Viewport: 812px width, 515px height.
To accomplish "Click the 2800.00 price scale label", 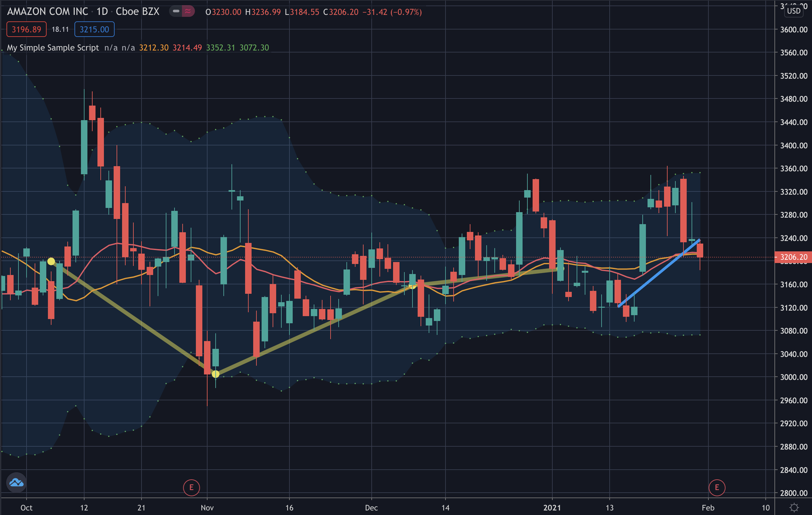I will [794, 493].
